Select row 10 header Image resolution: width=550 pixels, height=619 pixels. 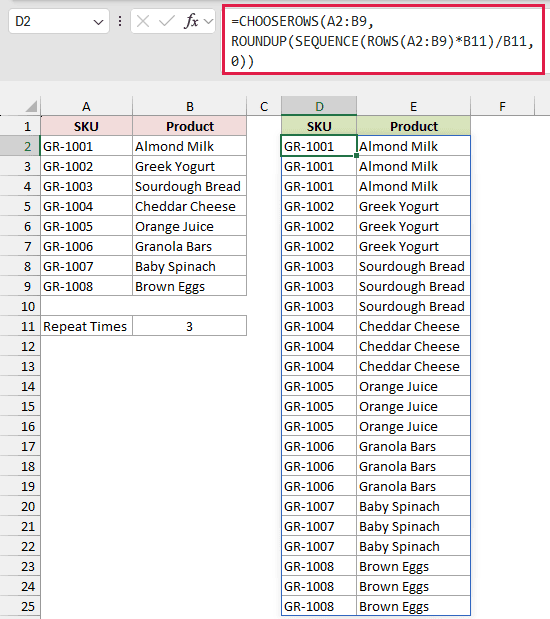[20, 306]
